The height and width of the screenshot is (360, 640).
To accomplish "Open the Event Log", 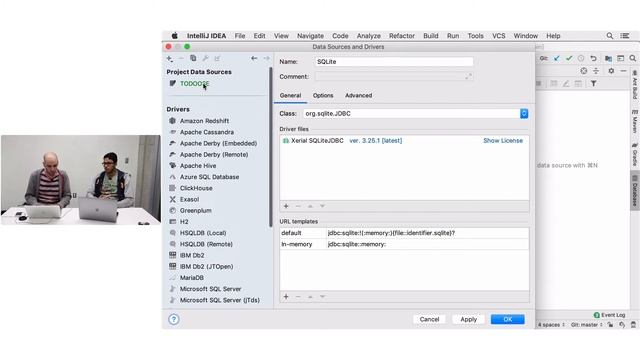I will 609,315.
